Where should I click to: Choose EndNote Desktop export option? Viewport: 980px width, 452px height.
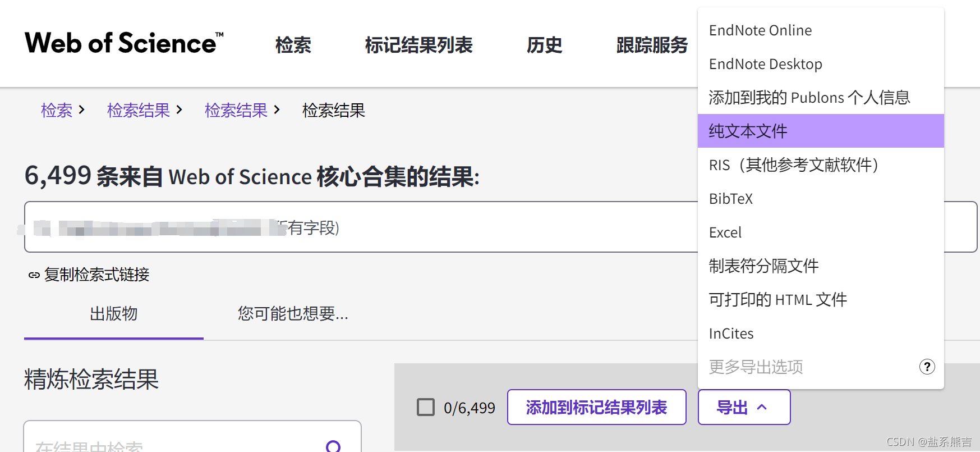(821, 64)
